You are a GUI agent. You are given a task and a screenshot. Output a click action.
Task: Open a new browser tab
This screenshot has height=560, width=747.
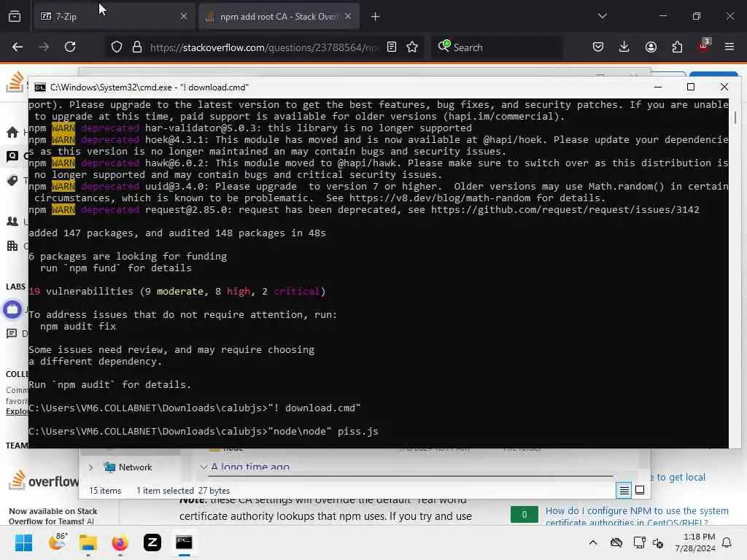point(376,17)
